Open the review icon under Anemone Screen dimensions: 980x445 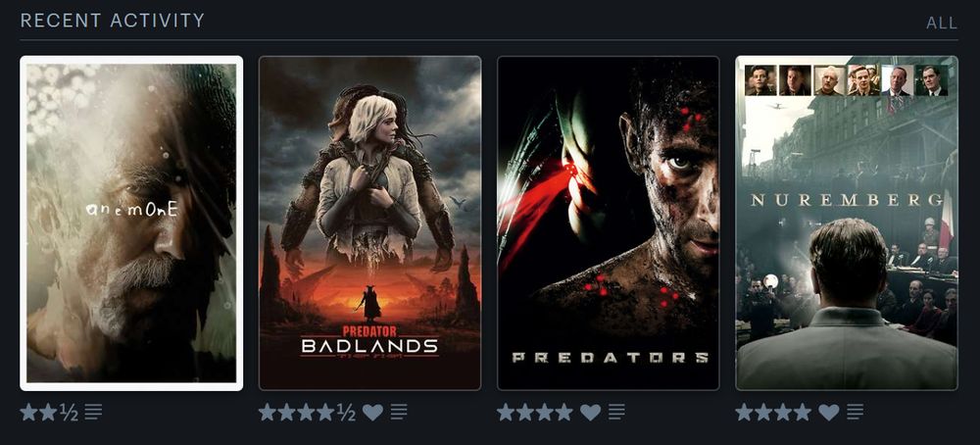[x=93, y=412]
